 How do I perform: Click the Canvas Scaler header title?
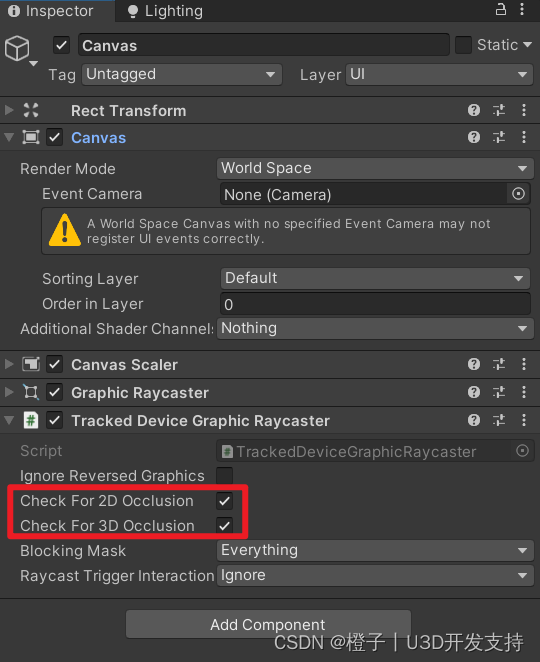[124, 364]
